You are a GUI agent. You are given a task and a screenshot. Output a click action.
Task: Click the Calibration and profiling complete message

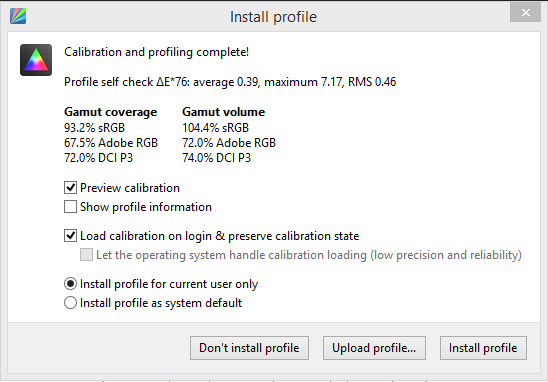click(156, 52)
